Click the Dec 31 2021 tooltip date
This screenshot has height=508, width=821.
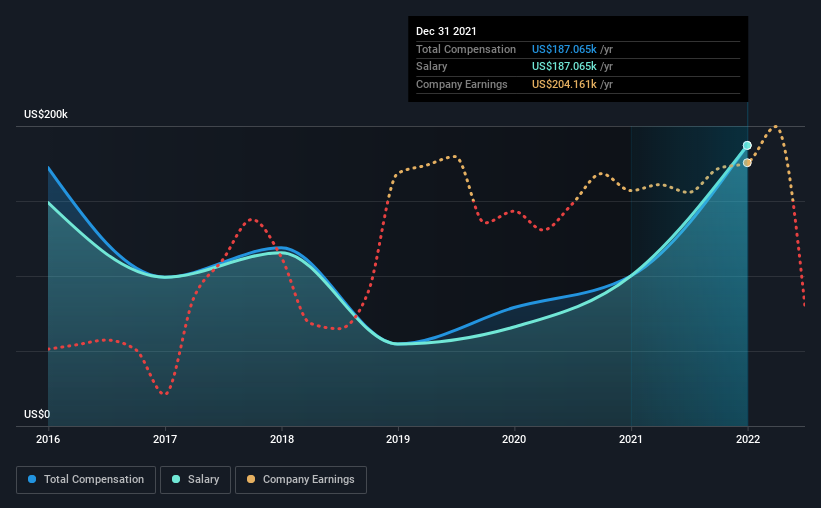446,31
